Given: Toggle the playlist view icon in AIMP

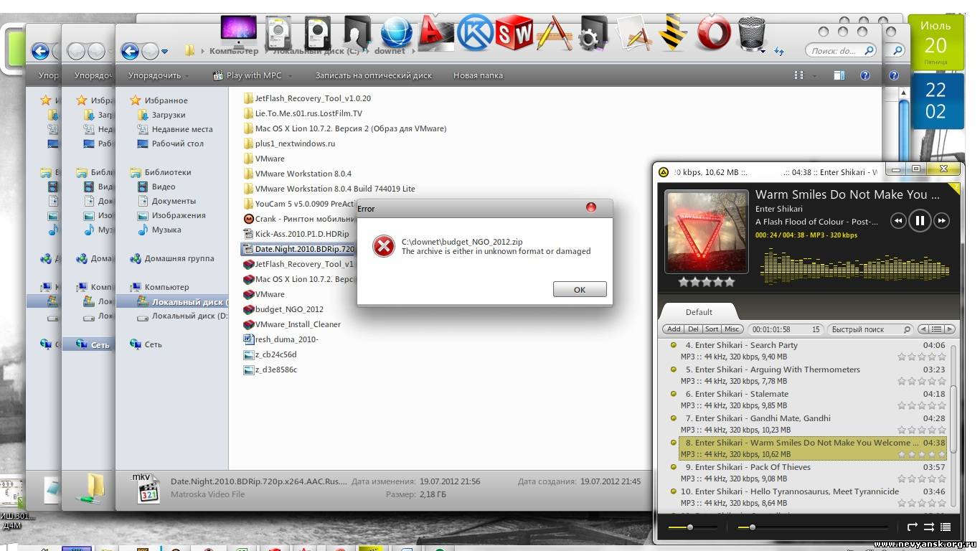Looking at the screenshot, I should pyautogui.click(x=946, y=527).
